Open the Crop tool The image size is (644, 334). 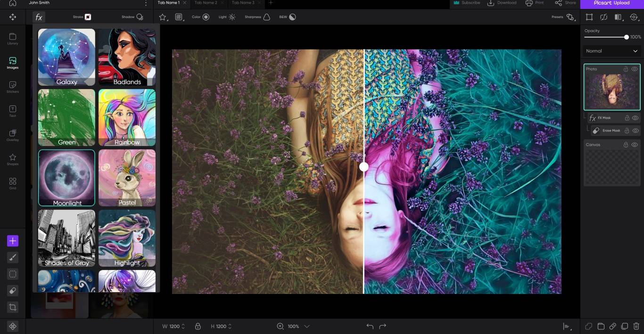13,307
